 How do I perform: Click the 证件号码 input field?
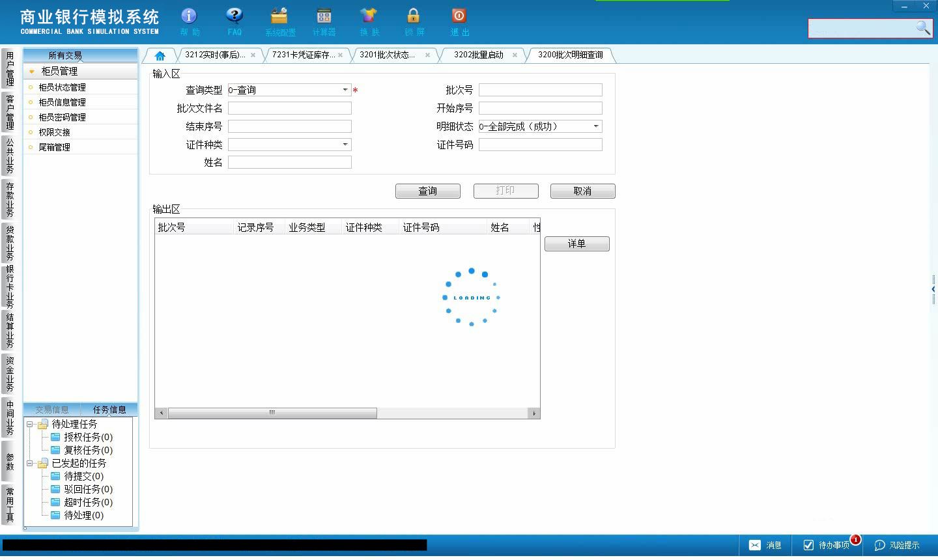541,145
